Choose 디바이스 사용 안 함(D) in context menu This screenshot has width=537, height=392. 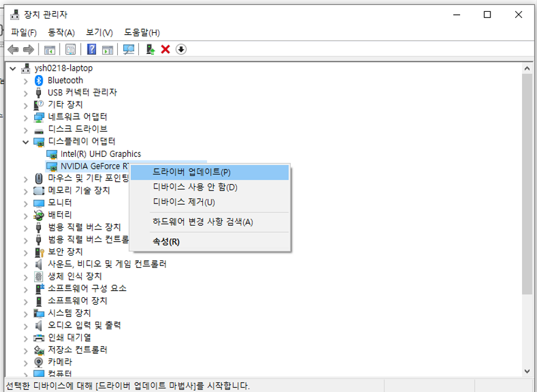coord(210,187)
